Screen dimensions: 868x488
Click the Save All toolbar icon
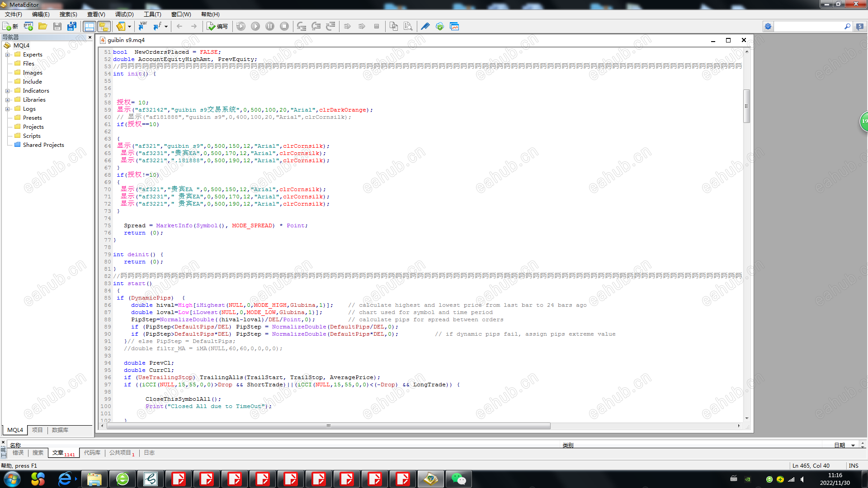coord(71,26)
